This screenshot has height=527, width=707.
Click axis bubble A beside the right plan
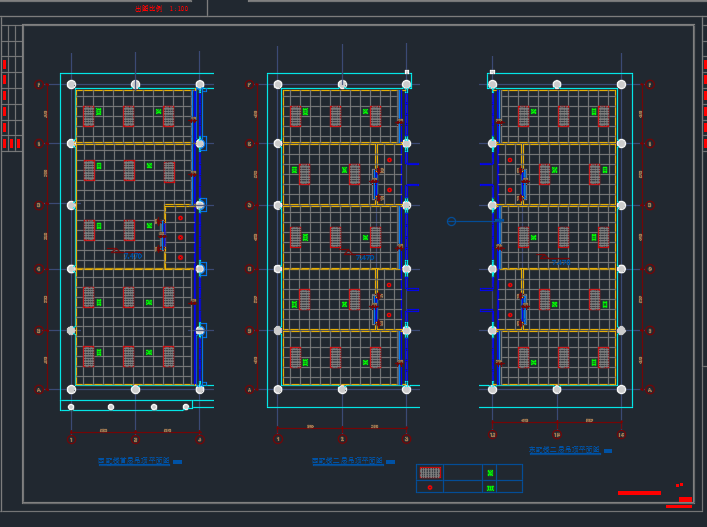click(650, 390)
